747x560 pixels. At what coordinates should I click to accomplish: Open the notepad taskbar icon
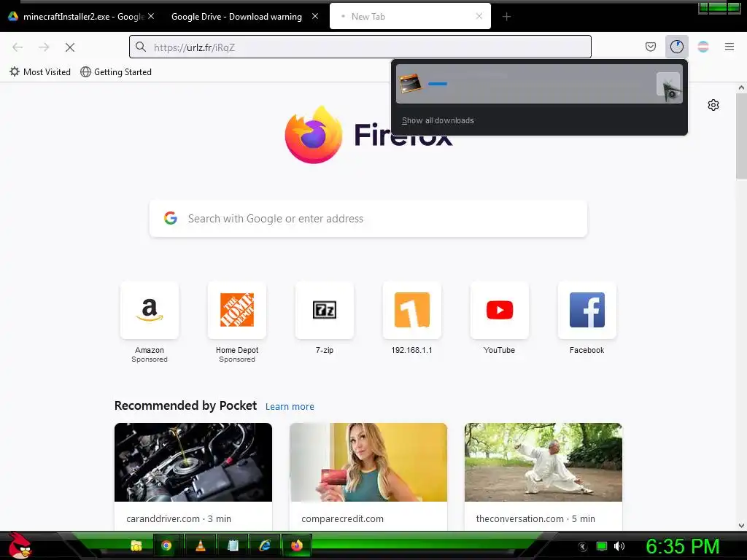tap(233, 545)
